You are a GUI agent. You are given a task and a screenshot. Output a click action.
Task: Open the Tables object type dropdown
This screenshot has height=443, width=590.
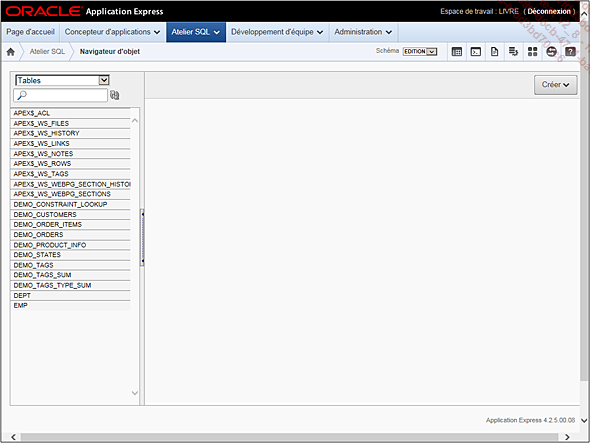[x=62, y=80]
